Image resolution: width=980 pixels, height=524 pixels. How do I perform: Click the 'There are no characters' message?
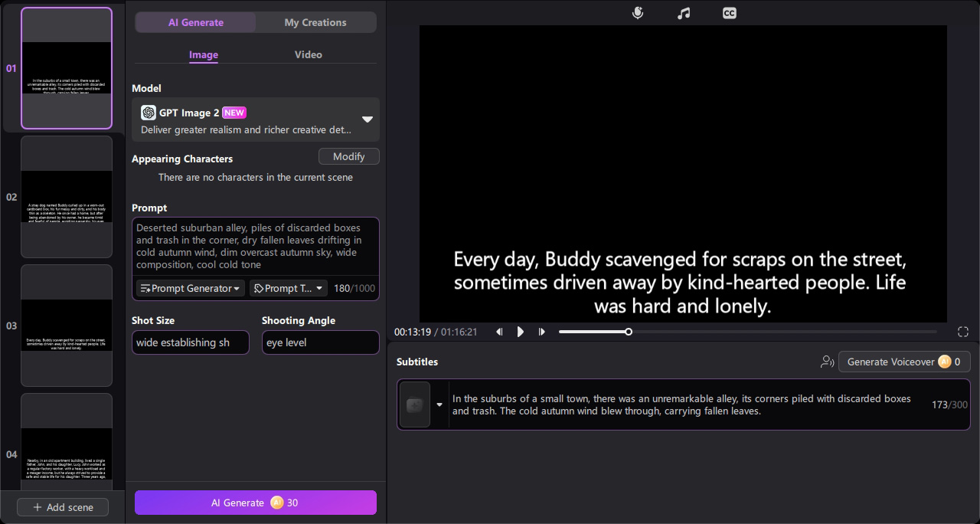256,177
